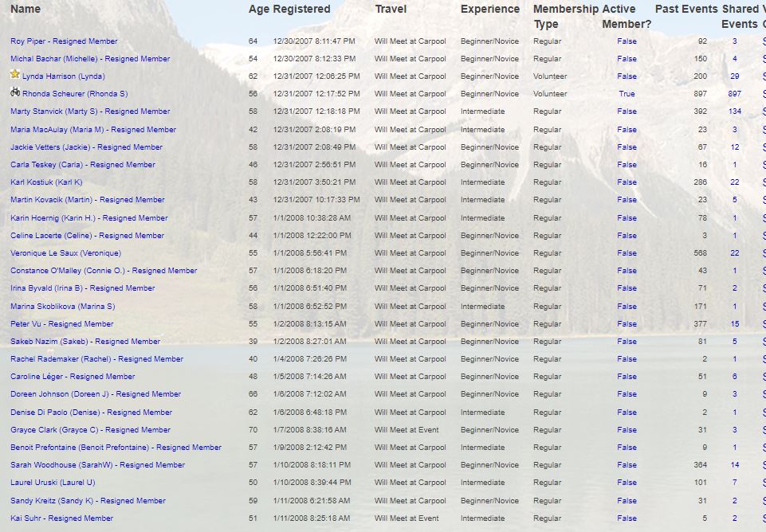Open Martin Kovacik (Martin) profile link

point(88,200)
